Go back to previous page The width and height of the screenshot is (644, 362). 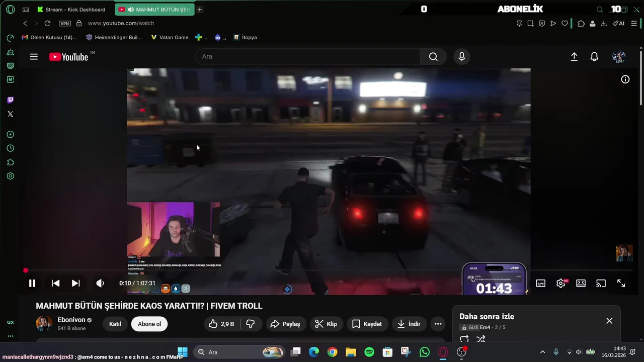(x=25, y=23)
